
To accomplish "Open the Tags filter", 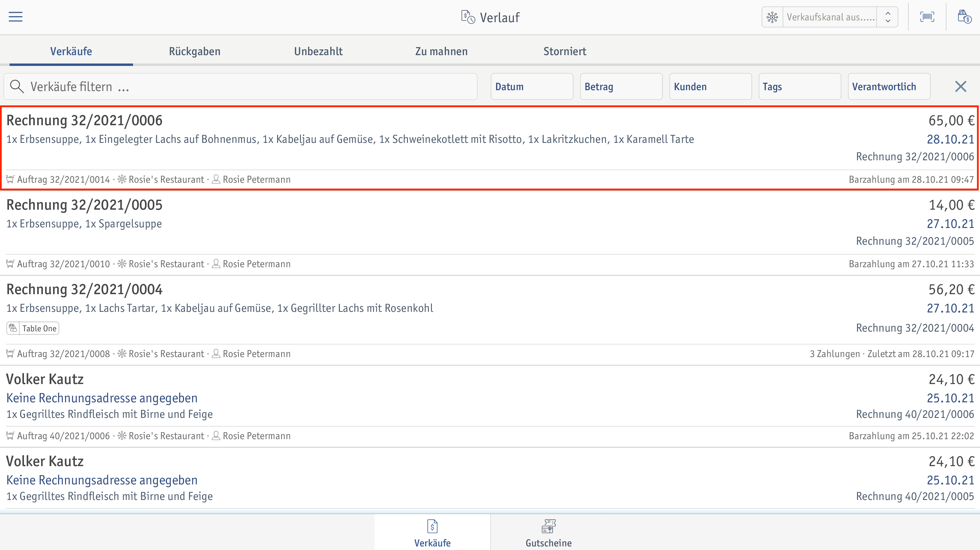I will point(800,87).
